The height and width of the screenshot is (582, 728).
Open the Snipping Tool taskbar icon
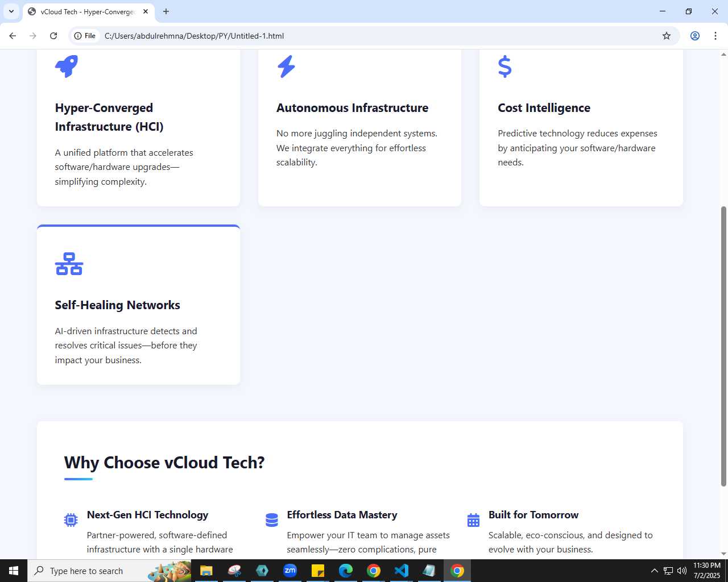coord(234,571)
